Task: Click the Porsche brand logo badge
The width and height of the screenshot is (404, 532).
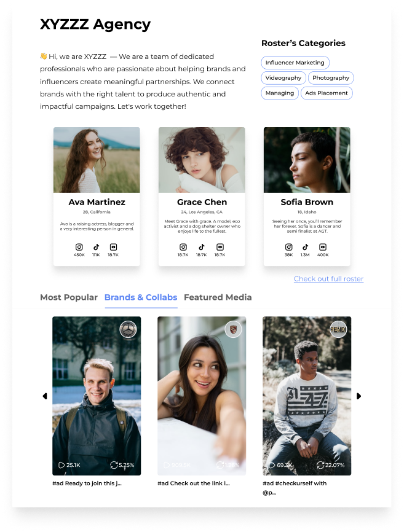Action: 233,329
